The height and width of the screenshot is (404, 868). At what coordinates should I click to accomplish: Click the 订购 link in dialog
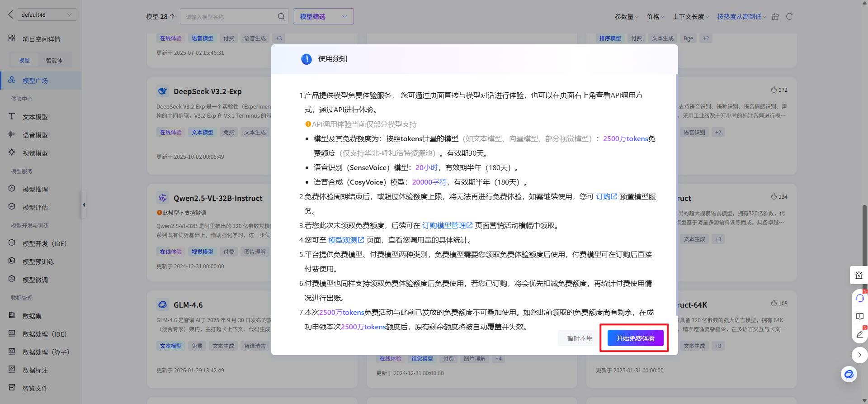[606, 196]
